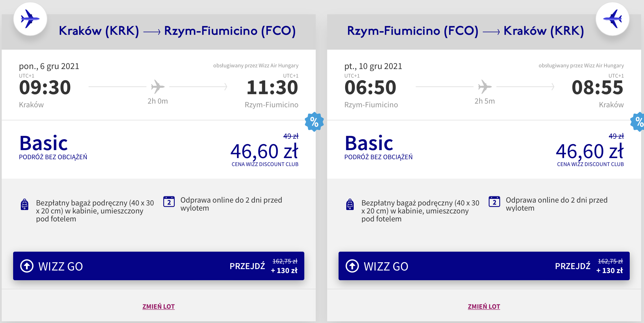
Task: Click the backpack baggage icon on return card
Action: tap(350, 204)
